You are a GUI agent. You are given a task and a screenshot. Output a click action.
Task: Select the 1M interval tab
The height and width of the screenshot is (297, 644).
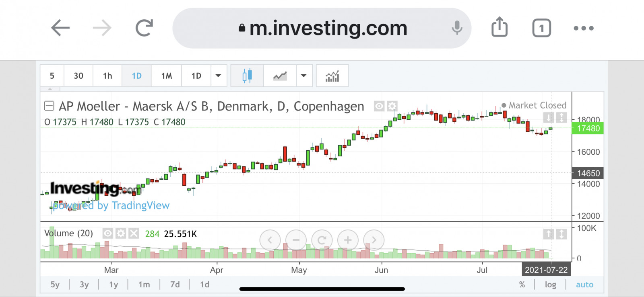(x=166, y=76)
